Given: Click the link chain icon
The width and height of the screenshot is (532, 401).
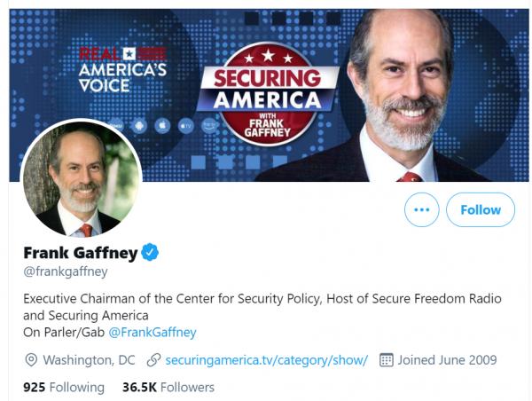Looking at the screenshot, I should pyautogui.click(x=153, y=360).
